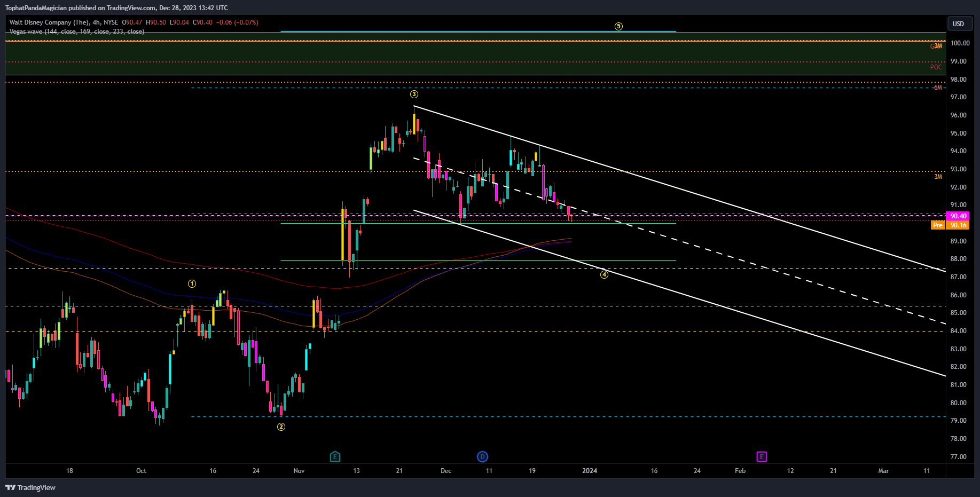Viewport: 980px width, 497px height.
Task: Click 84.00 on the price axis
Action: (x=958, y=331)
